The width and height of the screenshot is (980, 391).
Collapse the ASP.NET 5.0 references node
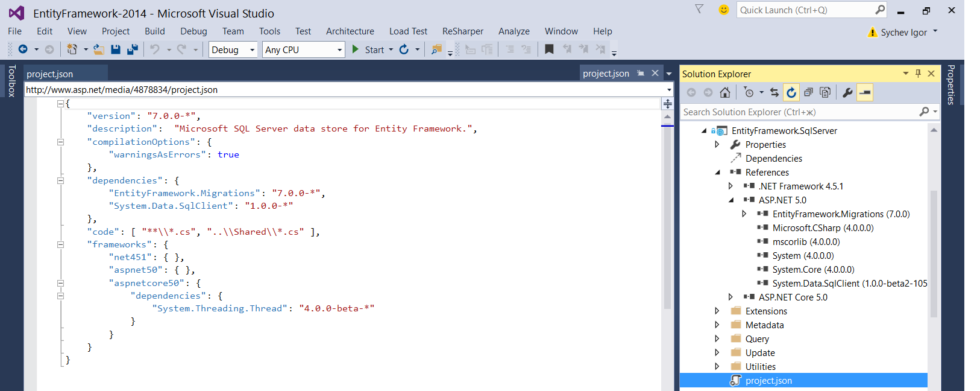click(x=731, y=200)
